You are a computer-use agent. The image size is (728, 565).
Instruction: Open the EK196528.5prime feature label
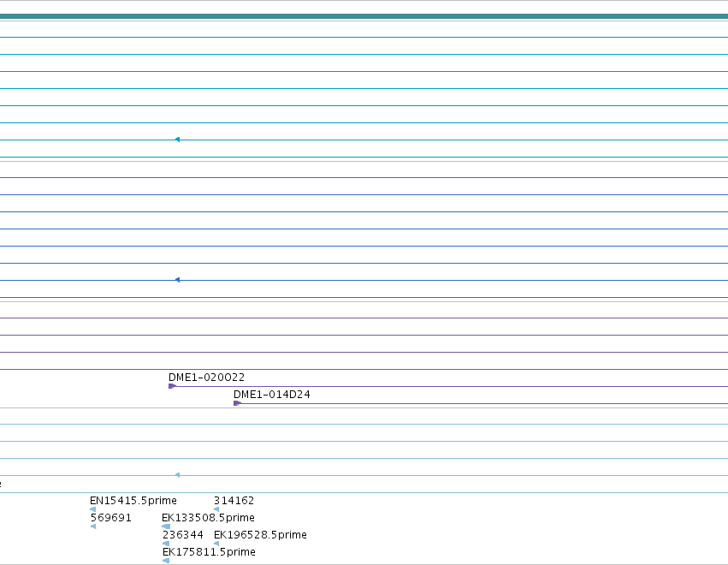tap(260, 535)
